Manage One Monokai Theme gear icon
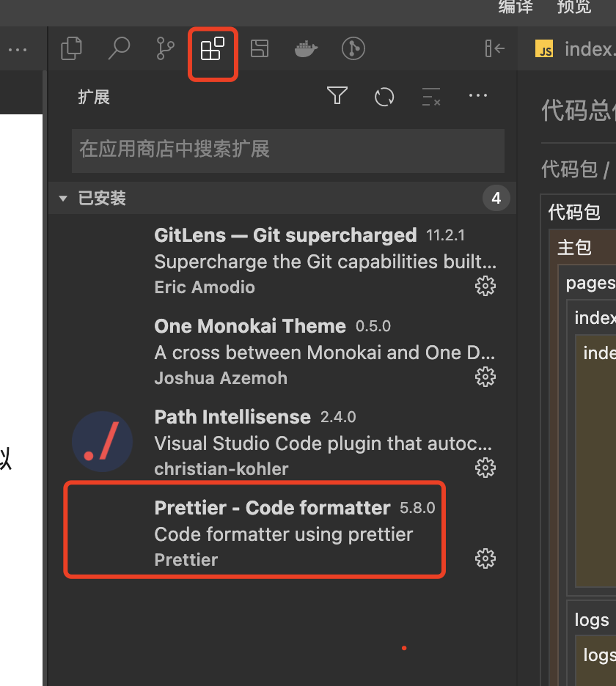 485,377
